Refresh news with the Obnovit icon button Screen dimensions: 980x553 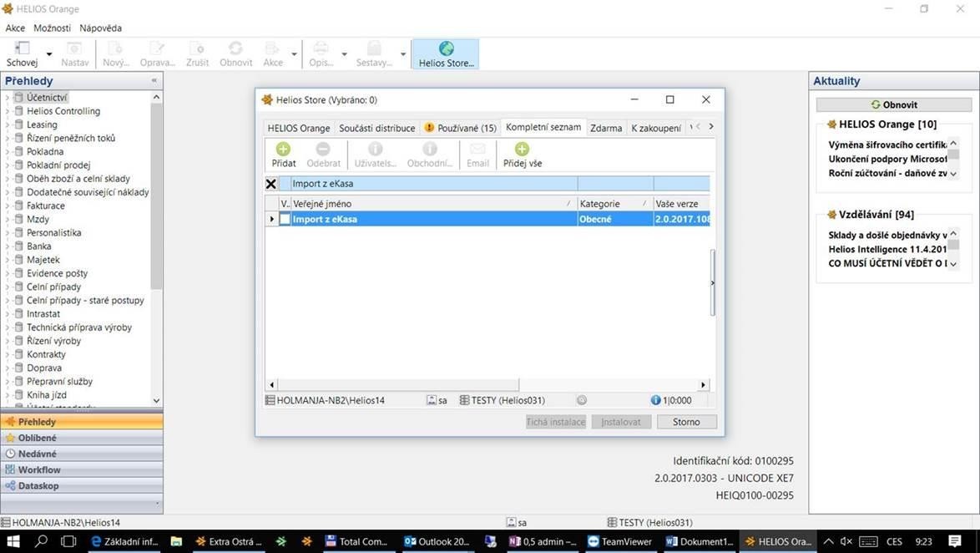tap(893, 104)
